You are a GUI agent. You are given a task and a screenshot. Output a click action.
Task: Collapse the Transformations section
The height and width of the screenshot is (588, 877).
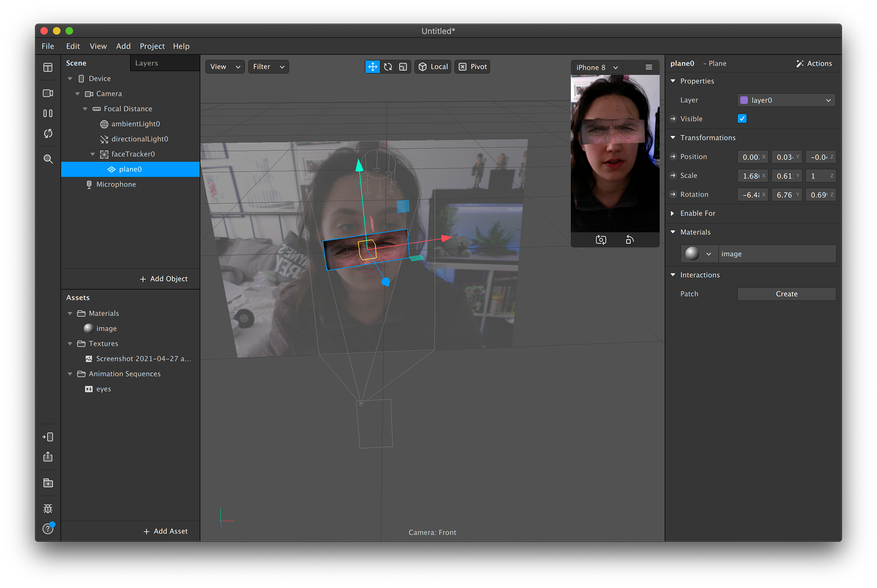[673, 137]
